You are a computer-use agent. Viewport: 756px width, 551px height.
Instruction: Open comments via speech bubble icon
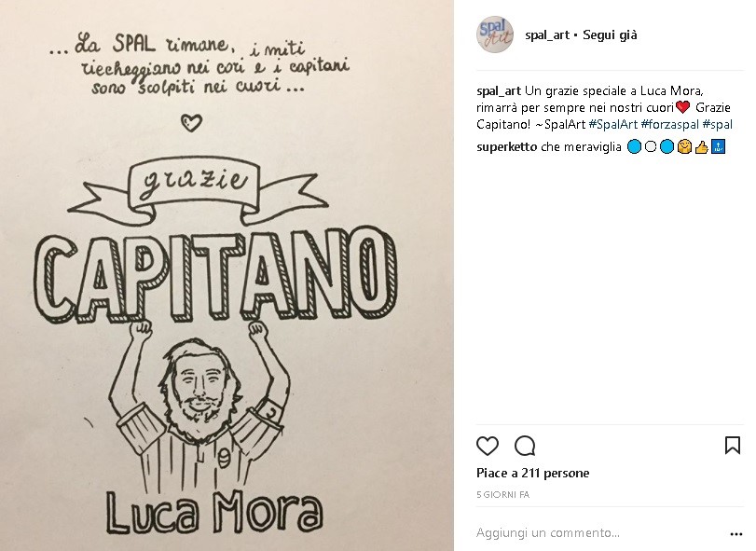[525, 446]
